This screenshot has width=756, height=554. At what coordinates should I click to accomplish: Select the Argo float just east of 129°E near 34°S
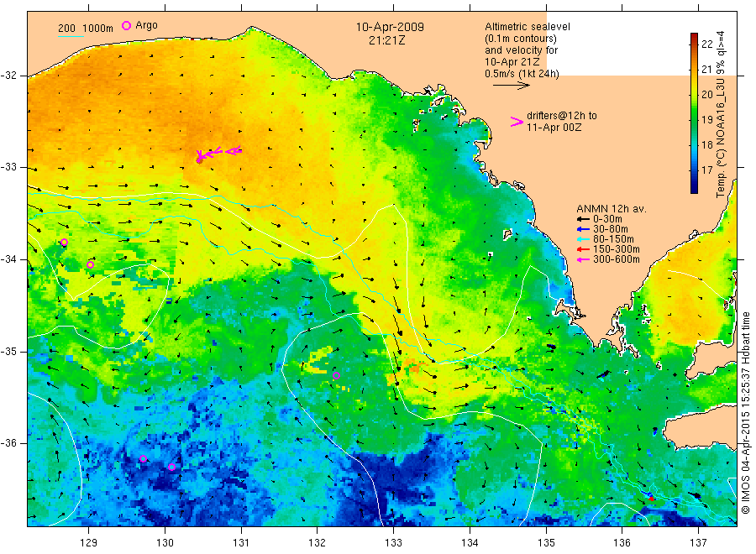90,265
